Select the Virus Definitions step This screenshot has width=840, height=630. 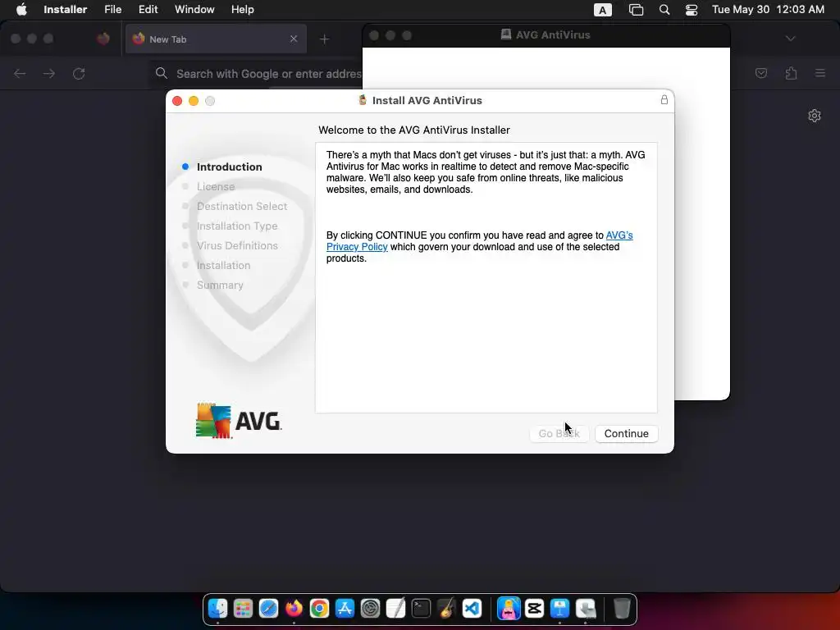[237, 245]
